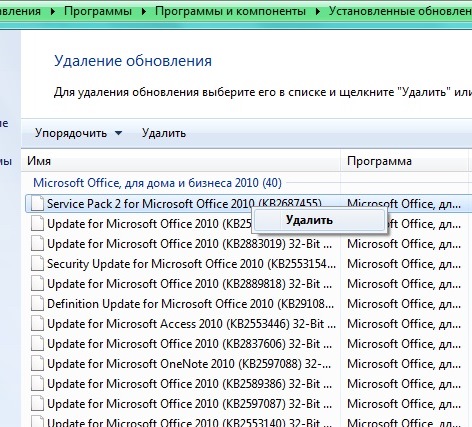
Task: Go to Программы и компоненты breadcrumb
Action: point(230,11)
